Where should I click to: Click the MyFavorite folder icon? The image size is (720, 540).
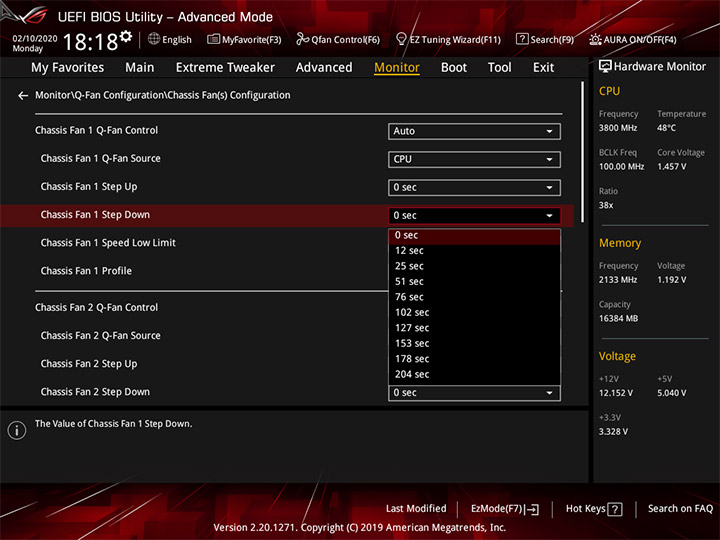tap(213, 39)
